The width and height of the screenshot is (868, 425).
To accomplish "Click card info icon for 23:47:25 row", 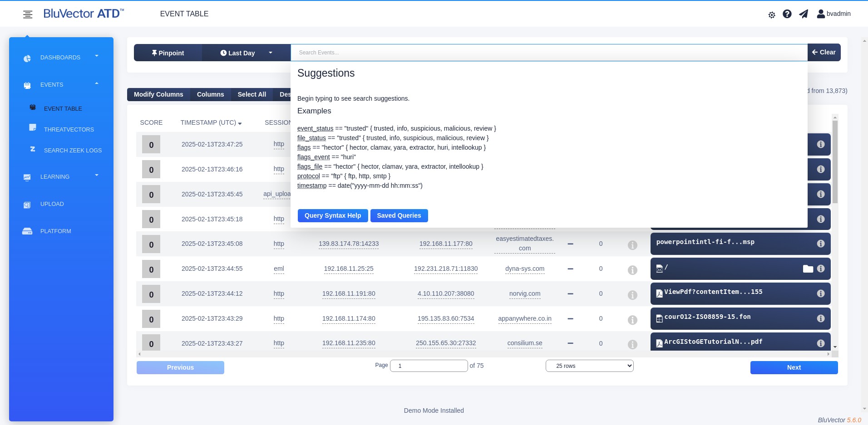I will point(821,144).
